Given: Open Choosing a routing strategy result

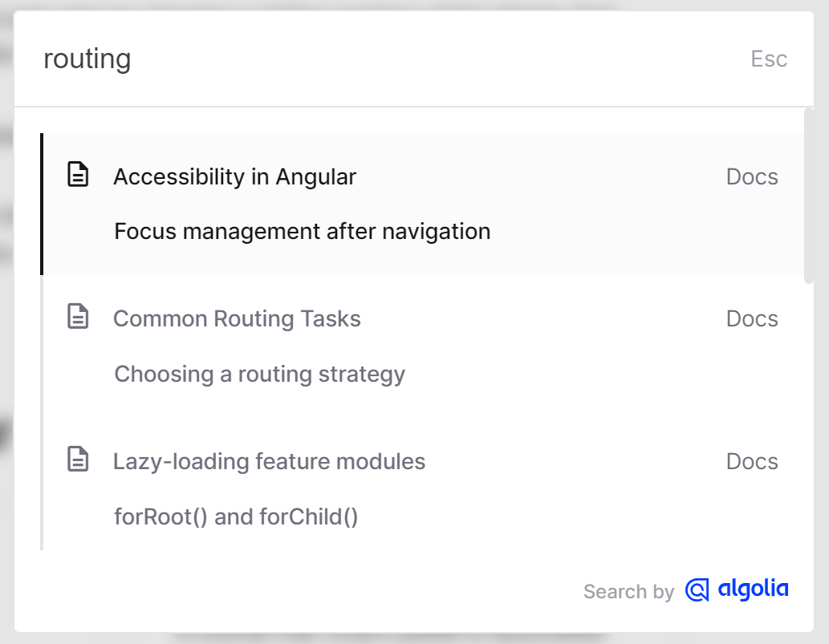Looking at the screenshot, I should coord(260,374).
